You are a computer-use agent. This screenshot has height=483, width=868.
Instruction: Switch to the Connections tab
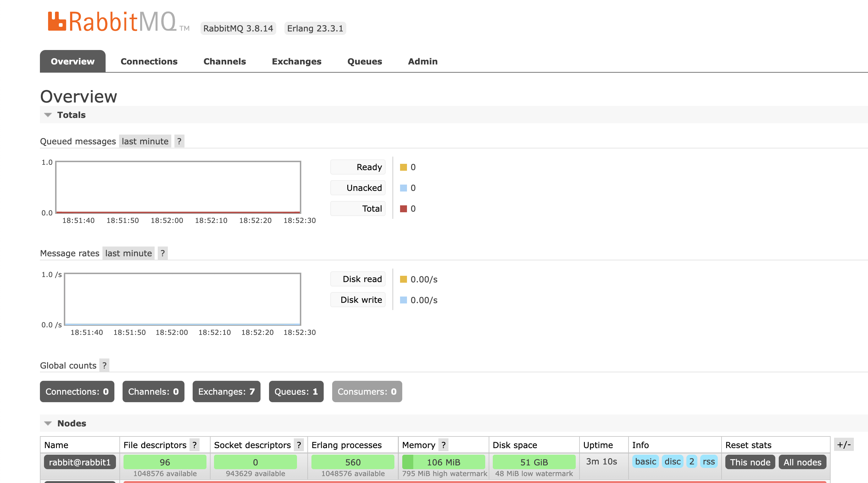149,61
